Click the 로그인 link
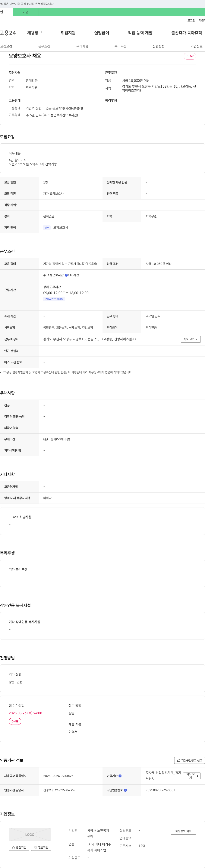The height and width of the screenshot is (868, 205). [x=191, y=20]
